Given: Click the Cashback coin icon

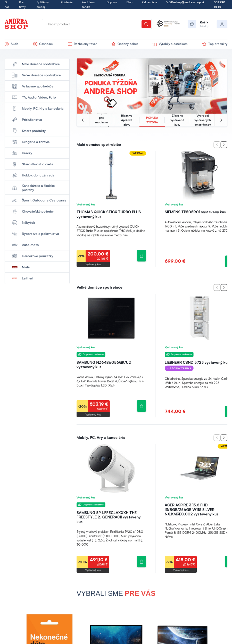Looking at the screenshot, I should (35, 44).
